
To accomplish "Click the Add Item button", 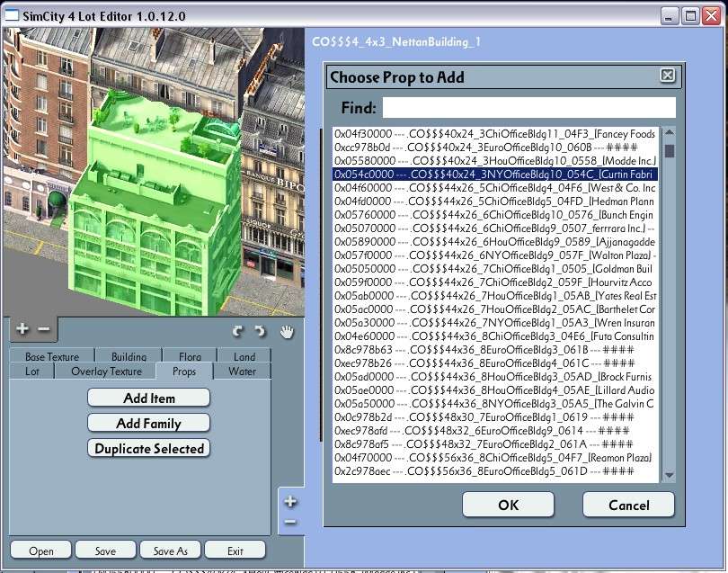I will click(148, 398).
